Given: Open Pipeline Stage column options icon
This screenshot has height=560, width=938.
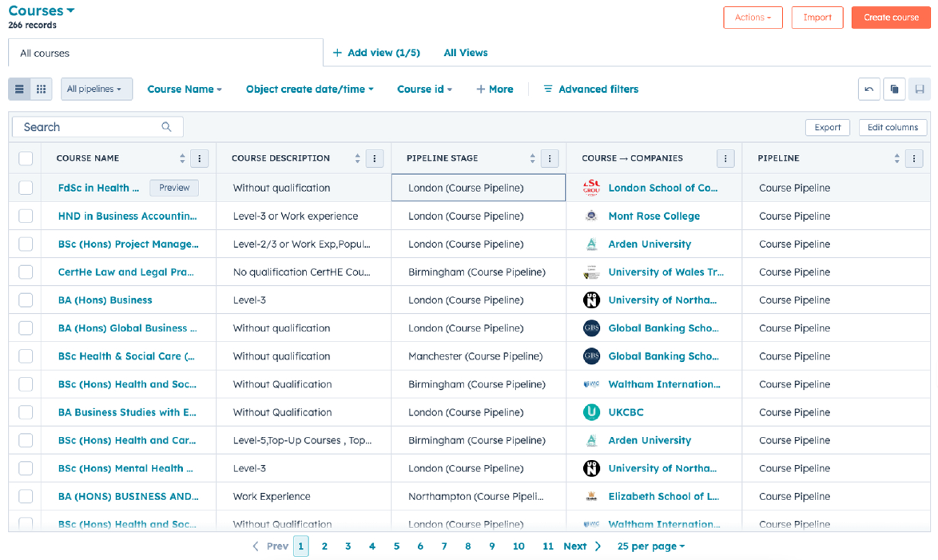Looking at the screenshot, I should [550, 158].
